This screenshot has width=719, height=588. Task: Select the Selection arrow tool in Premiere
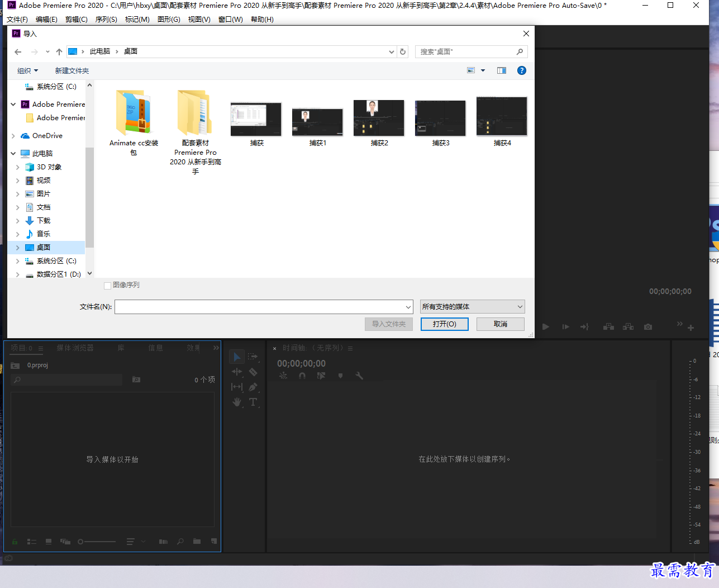click(x=237, y=357)
